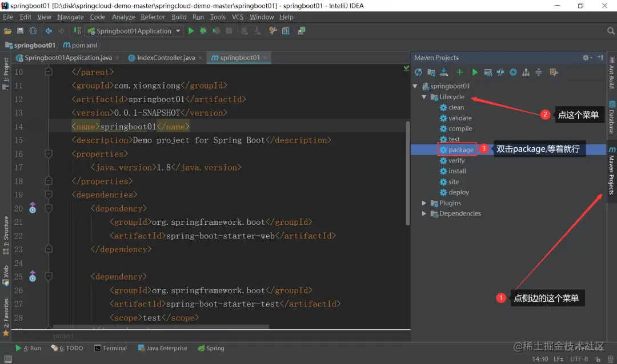Click the editor vertical scrollbar thumb
The width and height of the screenshot is (617, 364).
[408, 173]
